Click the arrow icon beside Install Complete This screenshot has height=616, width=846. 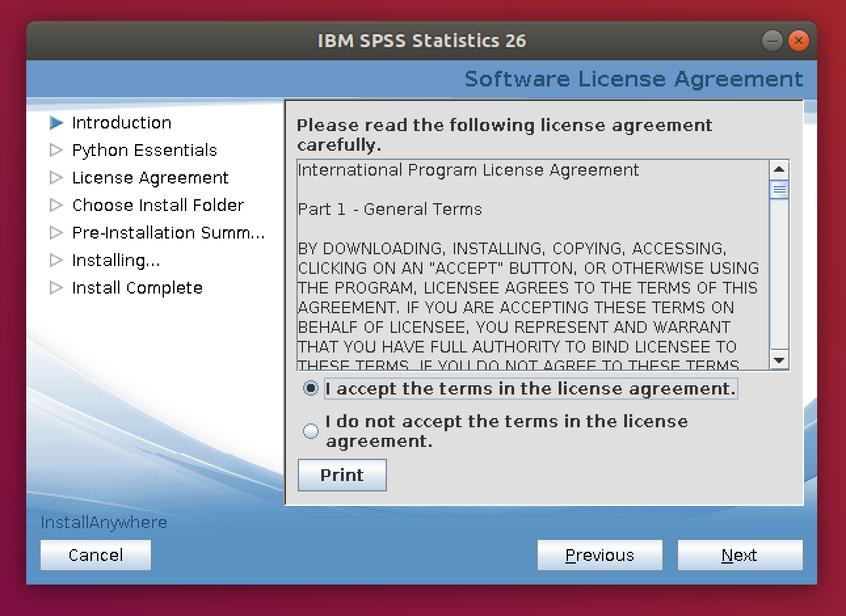point(56,288)
